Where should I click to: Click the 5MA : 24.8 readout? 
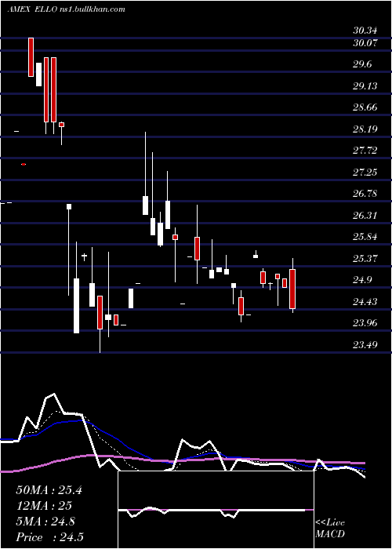(45, 522)
